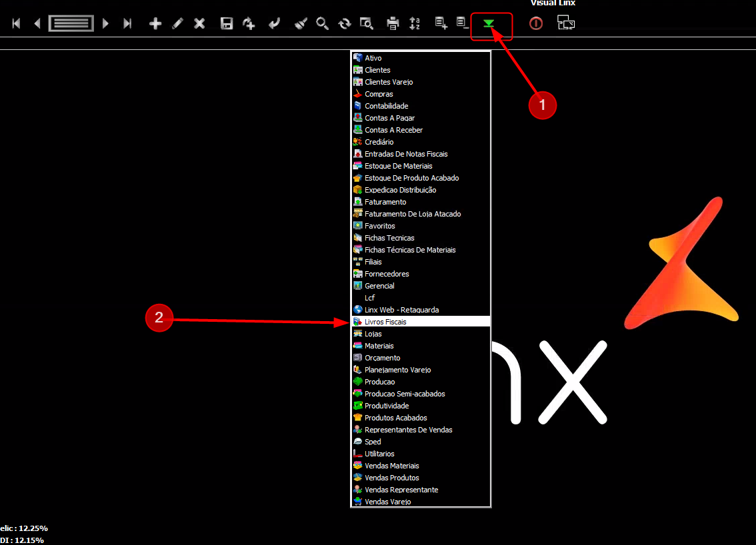Open Contas A Receber

421,130
